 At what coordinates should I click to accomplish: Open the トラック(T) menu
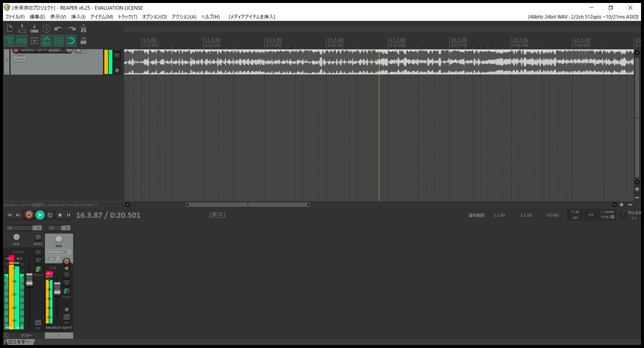pyautogui.click(x=127, y=17)
